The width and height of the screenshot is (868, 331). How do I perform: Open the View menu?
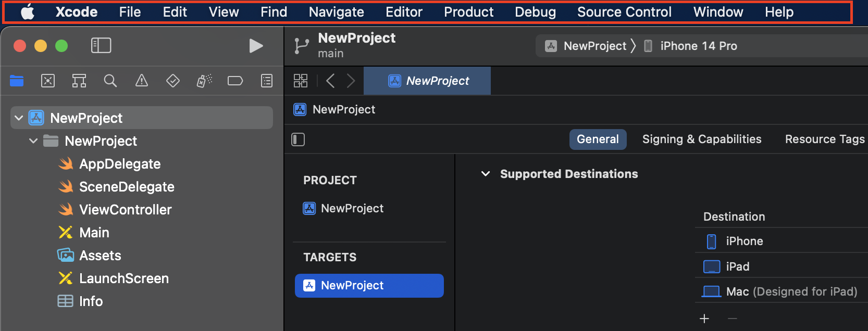(224, 12)
